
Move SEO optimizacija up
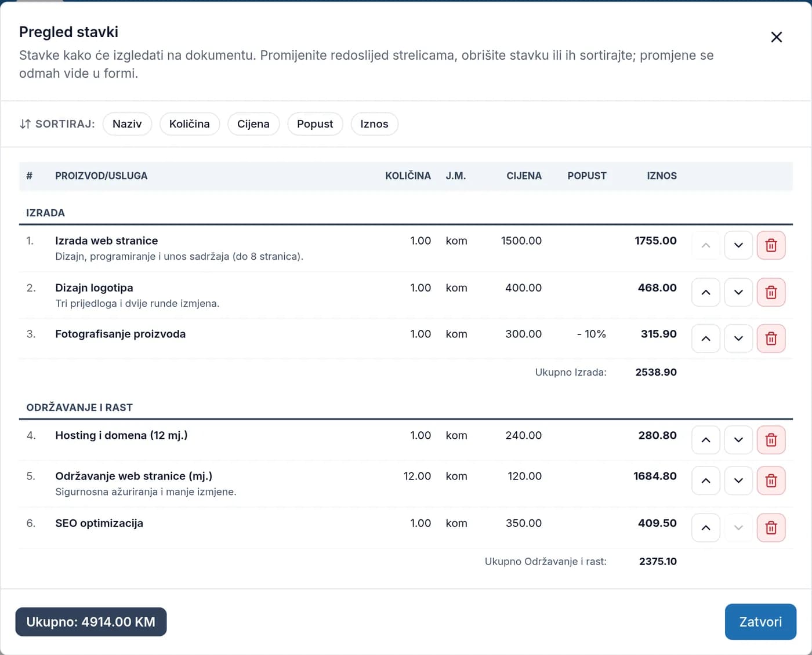pyautogui.click(x=706, y=527)
